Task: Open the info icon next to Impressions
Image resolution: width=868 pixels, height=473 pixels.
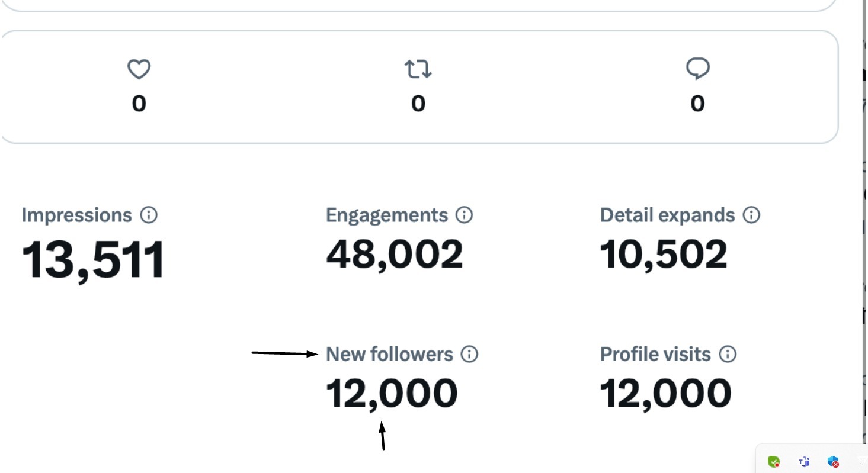Action: pyautogui.click(x=149, y=215)
